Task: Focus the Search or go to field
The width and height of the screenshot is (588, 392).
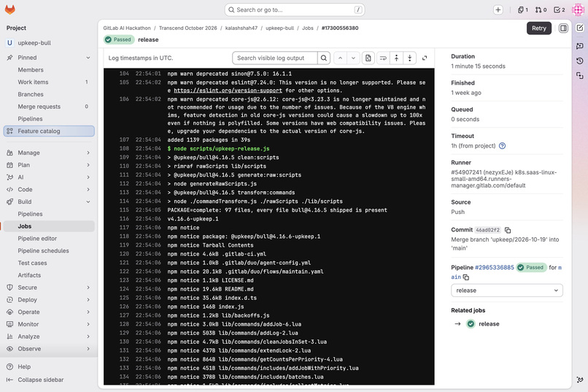Action: 295,9
